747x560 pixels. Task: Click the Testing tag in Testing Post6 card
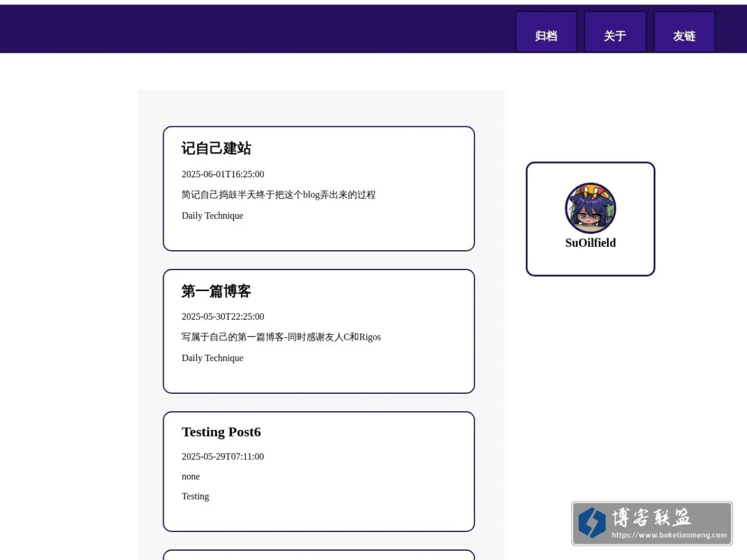click(195, 497)
